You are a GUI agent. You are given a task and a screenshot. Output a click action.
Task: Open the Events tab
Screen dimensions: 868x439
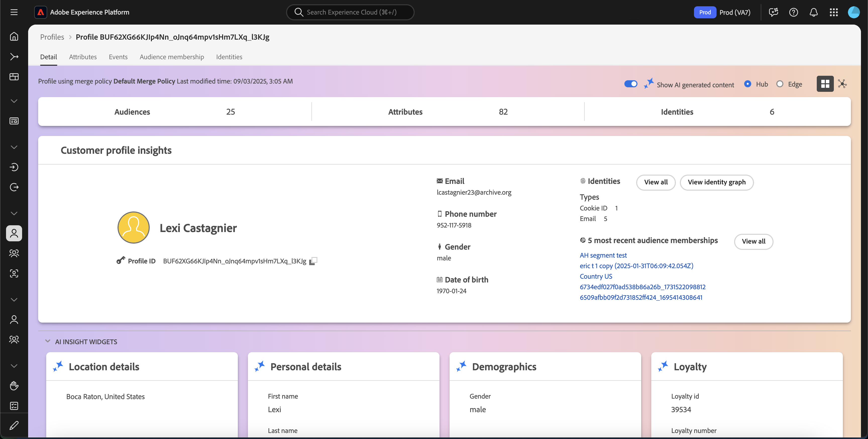118,57
